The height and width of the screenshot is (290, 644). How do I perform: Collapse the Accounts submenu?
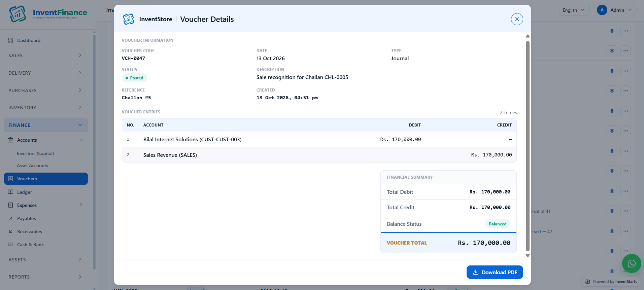(46, 140)
